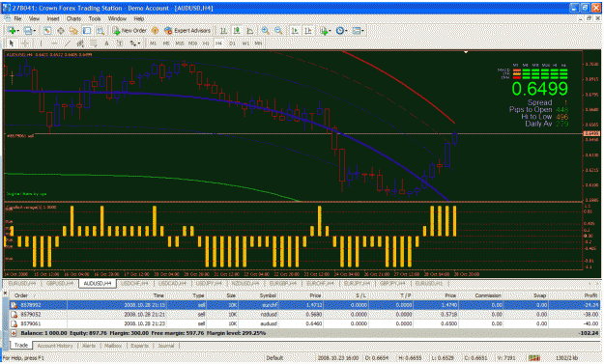This screenshot has width=604, height=364.
Task: Switch to M15 timeframe
Action: (180, 43)
